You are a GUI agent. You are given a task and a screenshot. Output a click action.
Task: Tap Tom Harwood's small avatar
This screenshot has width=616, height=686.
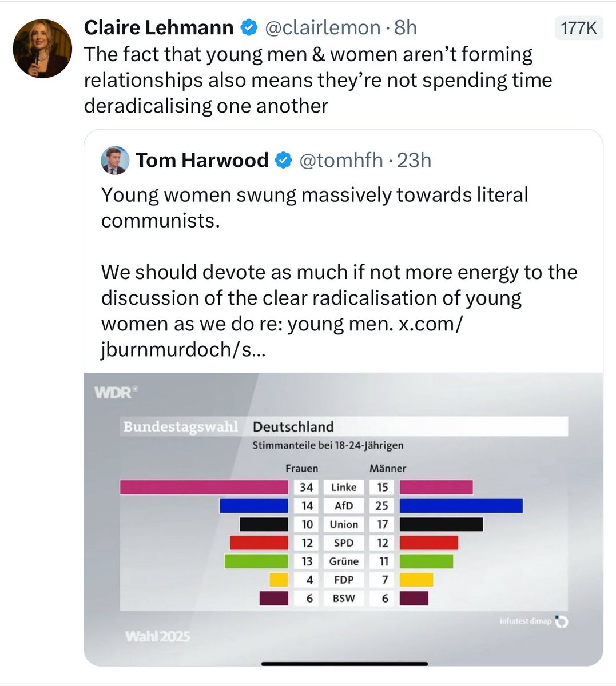[x=115, y=160]
